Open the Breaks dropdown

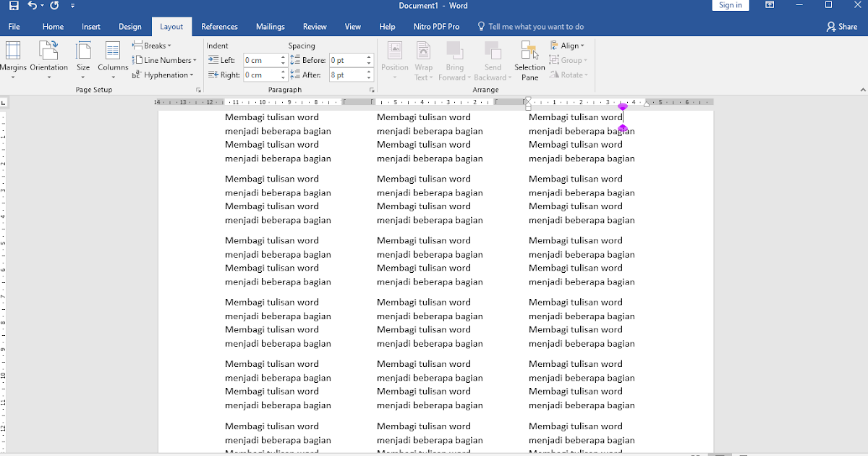coord(152,46)
